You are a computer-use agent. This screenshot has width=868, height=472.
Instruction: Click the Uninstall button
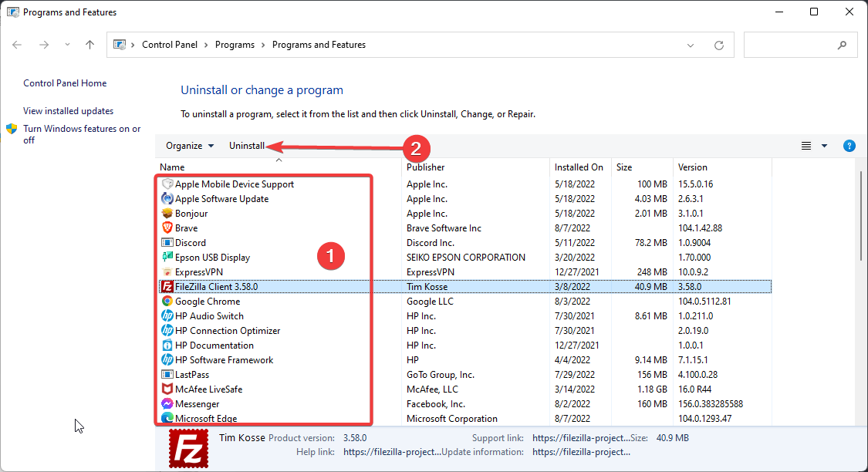tap(245, 145)
